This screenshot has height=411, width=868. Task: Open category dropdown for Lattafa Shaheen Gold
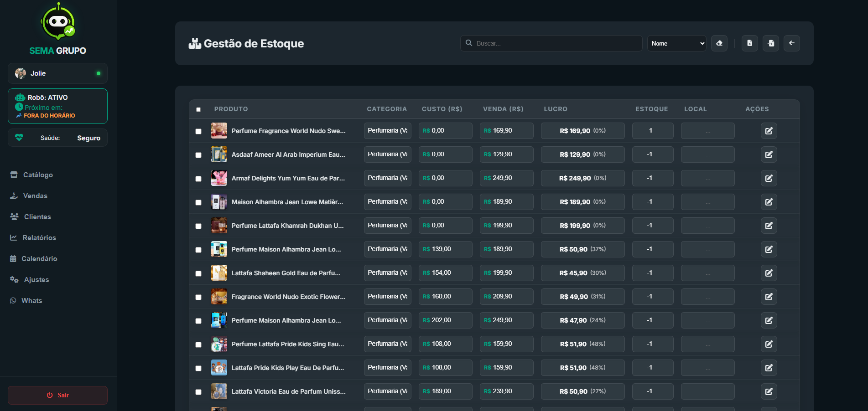[x=388, y=273]
